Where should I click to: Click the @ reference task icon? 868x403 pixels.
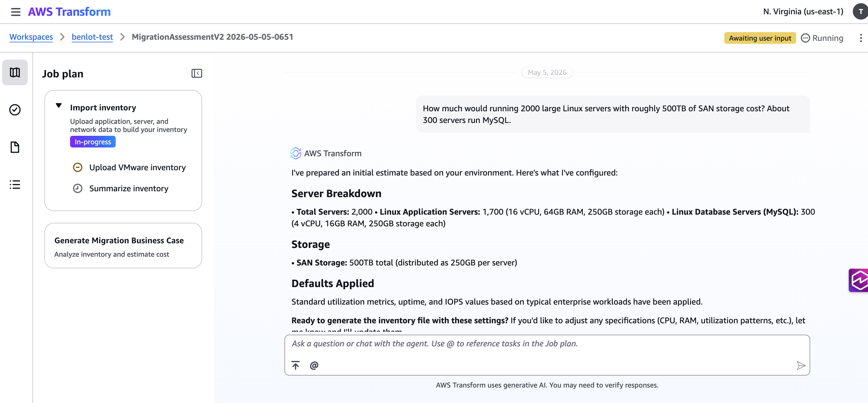[314, 365]
